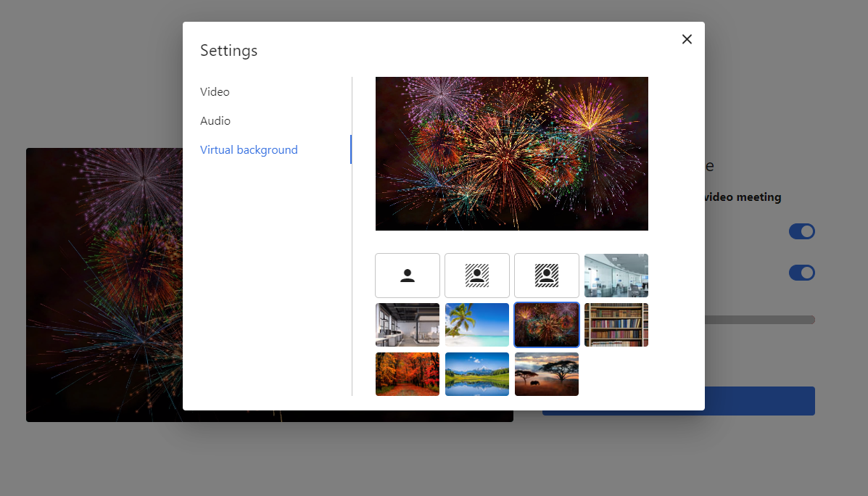The image size is (868, 496).
Task: Pick the open-plan loft office background
Action: [408, 325]
